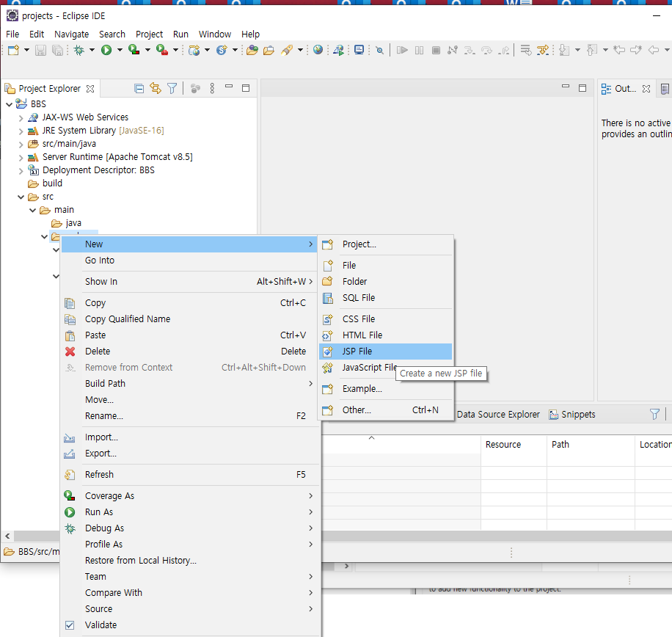Screen dimensions: 672x637
Task: Switch to Data Source Explorer tab
Action: (x=498, y=415)
